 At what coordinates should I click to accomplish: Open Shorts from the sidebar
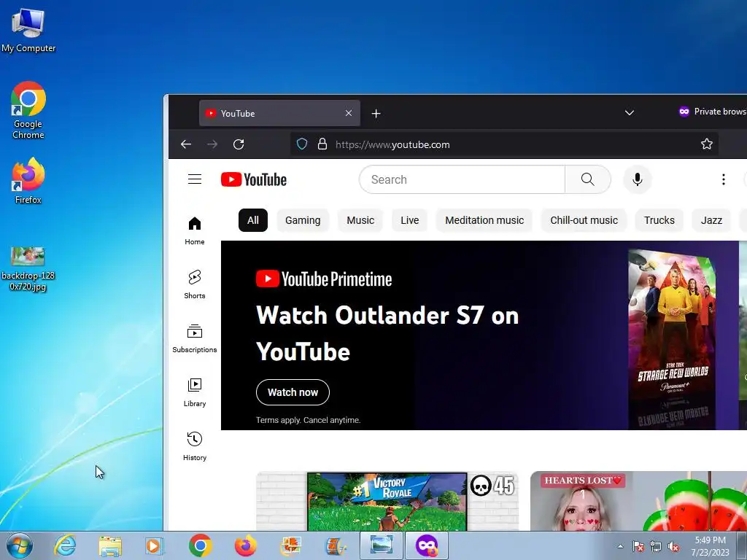[194, 284]
